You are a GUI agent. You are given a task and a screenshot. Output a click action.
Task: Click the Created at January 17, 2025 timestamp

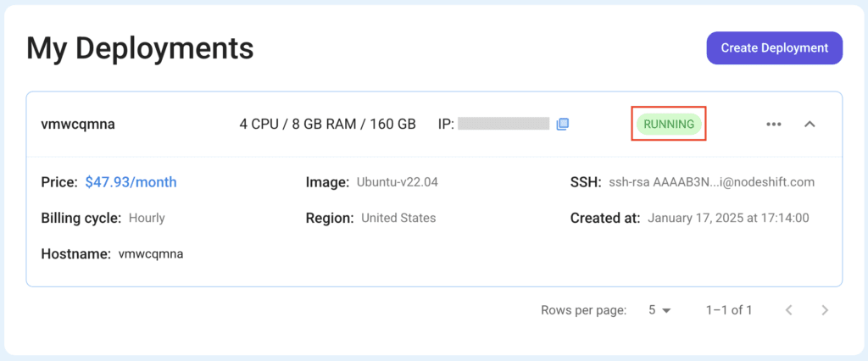click(728, 218)
